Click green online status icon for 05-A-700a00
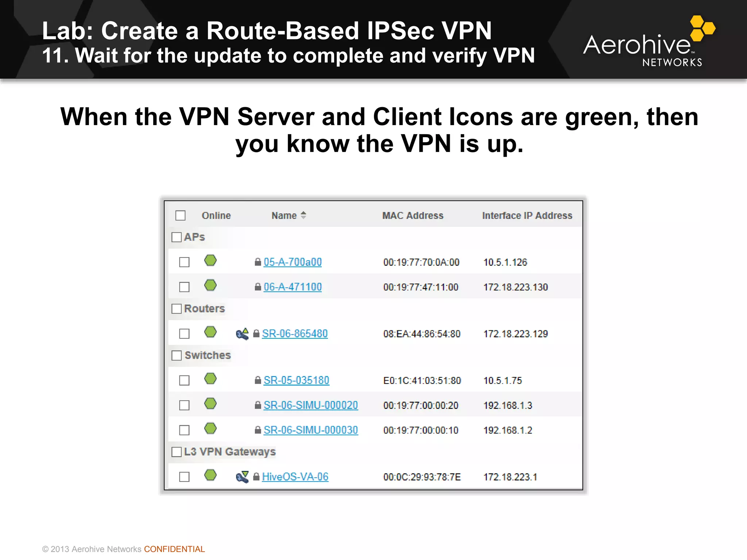Screen dimensions: 747x560 pyautogui.click(x=210, y=261)
